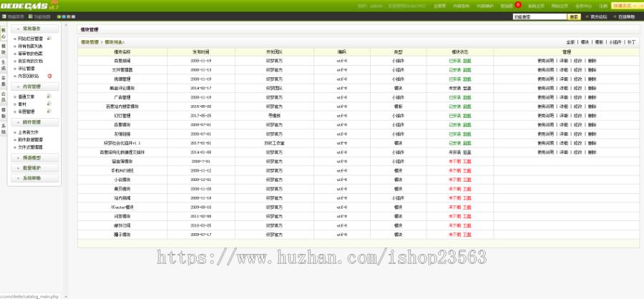
Task: Click red clear icon beside 内容回收站
Action: point(49,76)
